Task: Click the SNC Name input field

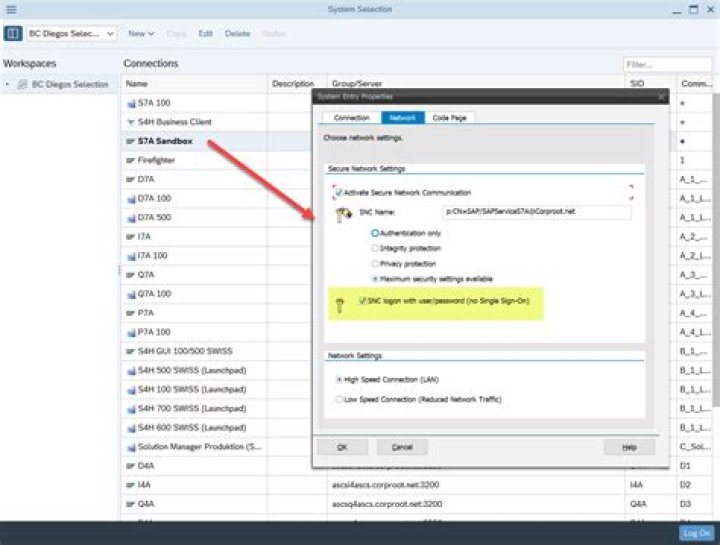Action: [x=536, y=212]
